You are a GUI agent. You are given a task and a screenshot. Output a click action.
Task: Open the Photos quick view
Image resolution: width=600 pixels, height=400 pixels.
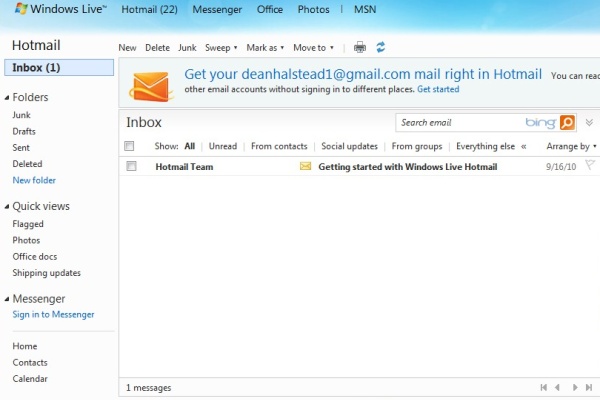tap(26, 240)
